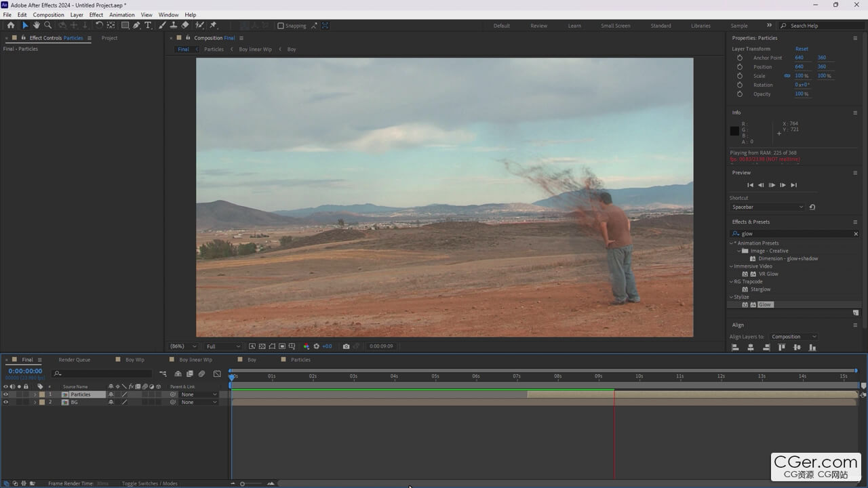Select the Zoom magnifier tool
Image resolution: width=868 pixels, height=488 pixels.
point(48,26)
